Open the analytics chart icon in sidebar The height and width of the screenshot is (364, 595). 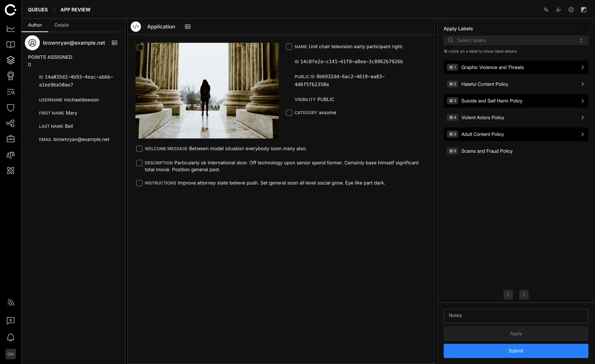point(11,28)
